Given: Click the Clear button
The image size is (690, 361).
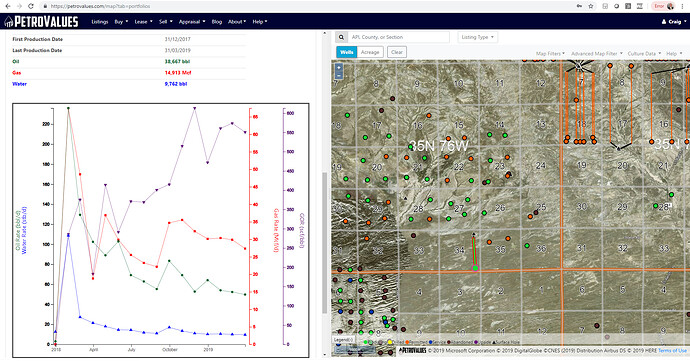Looking at the screenshot, I should pos(396,52).
